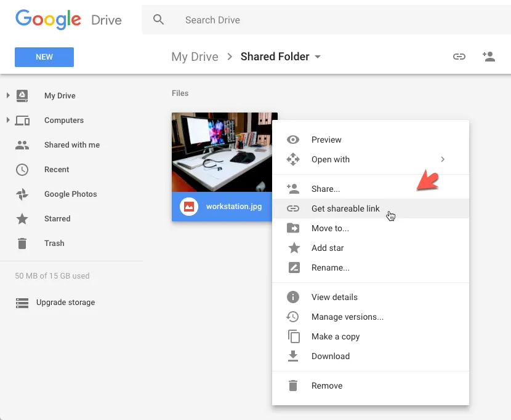511x420 pixels.
Task: Expand the My Drive tree arrow
Action: [9, 95]
